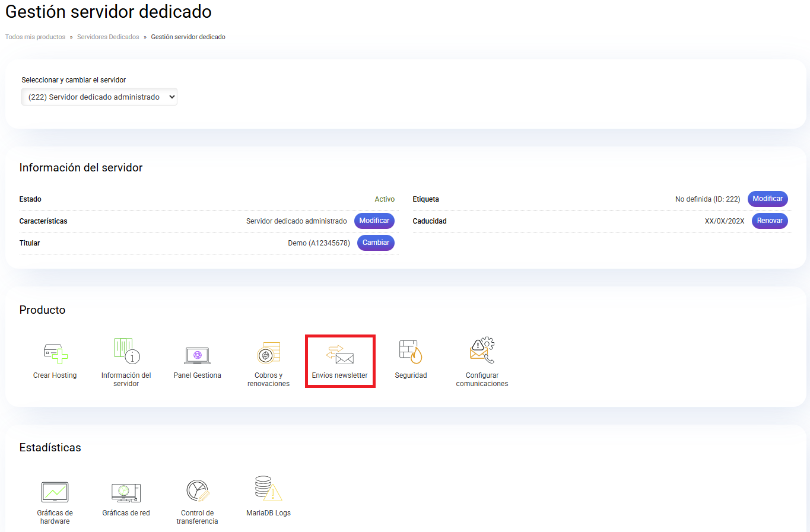810x532 pixels.
Task: Open Control de transferencia icon
Action: click(x=198, y=490)
